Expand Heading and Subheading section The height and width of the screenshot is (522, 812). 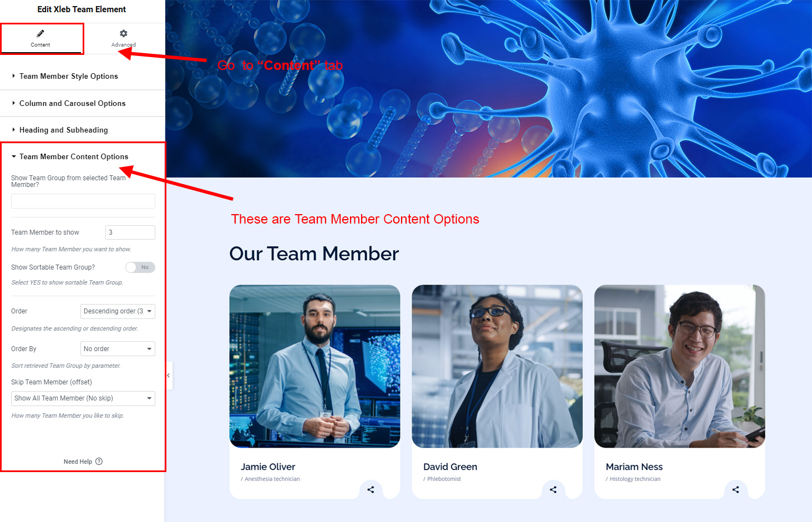(64, 130)
